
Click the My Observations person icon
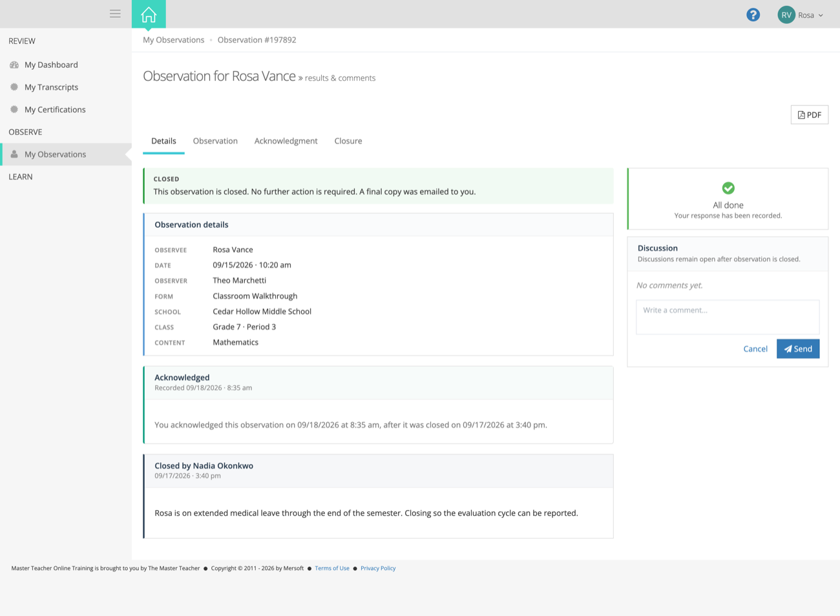[14, 154]
